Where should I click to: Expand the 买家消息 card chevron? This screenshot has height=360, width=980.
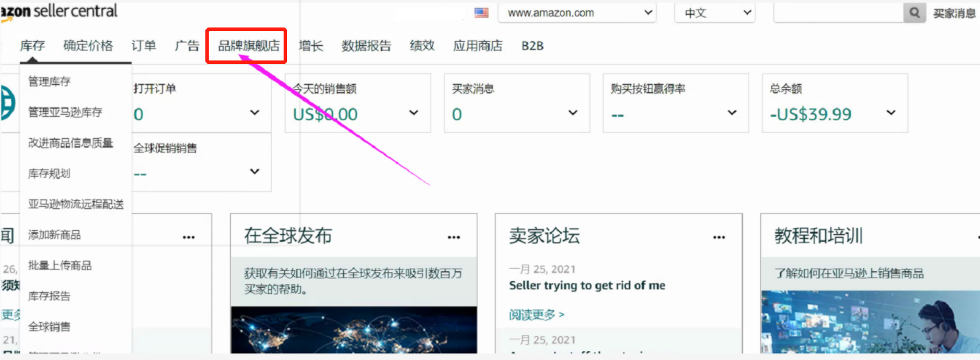[573, 113]
